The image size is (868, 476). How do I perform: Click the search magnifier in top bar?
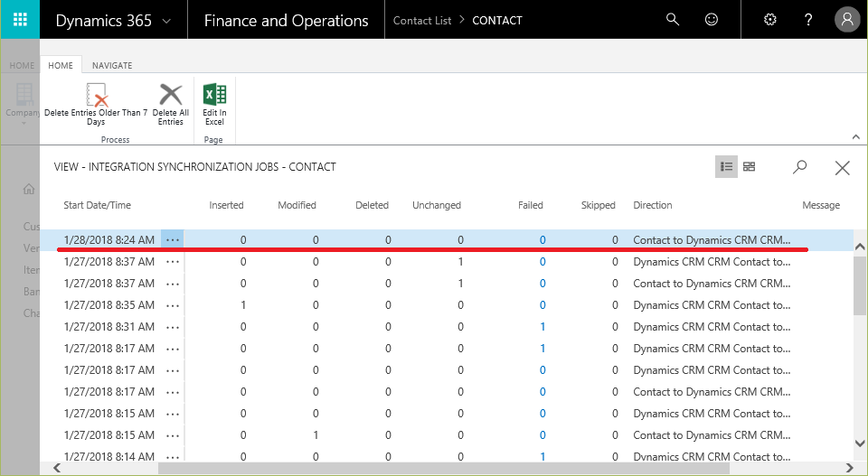673,19
